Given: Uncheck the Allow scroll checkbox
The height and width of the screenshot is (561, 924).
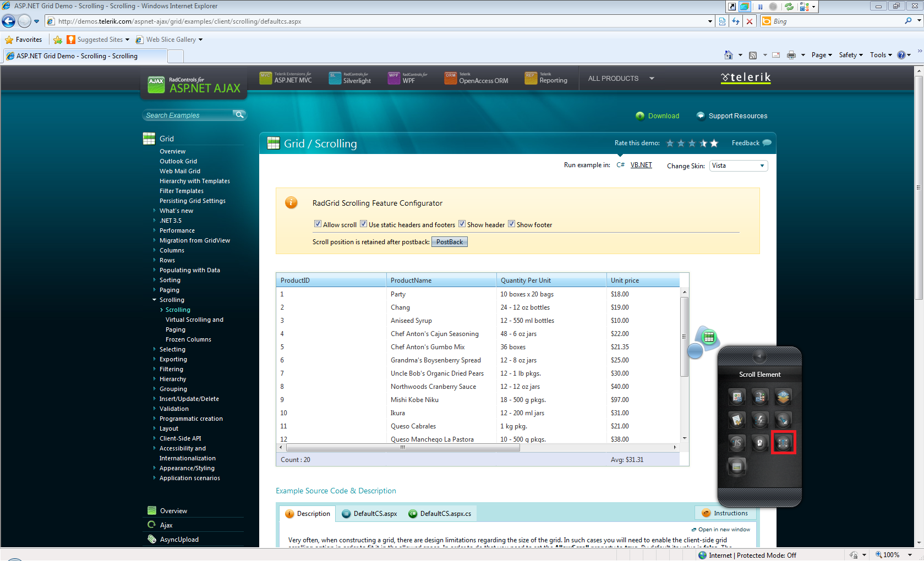Looking at the screenshot, I should coord(318,224).
